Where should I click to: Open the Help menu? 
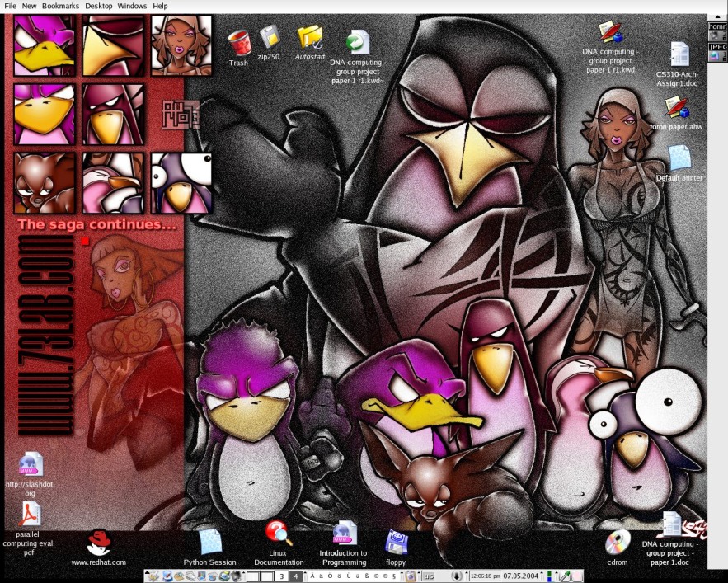(x=160, y=6)
